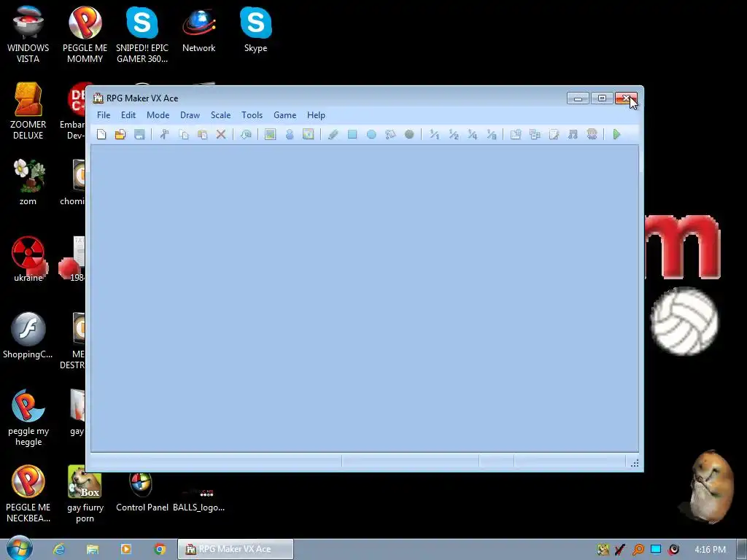Screen dimensions: 747x560
Task: Set map scale to 1/2
Action: click(453, 134)
